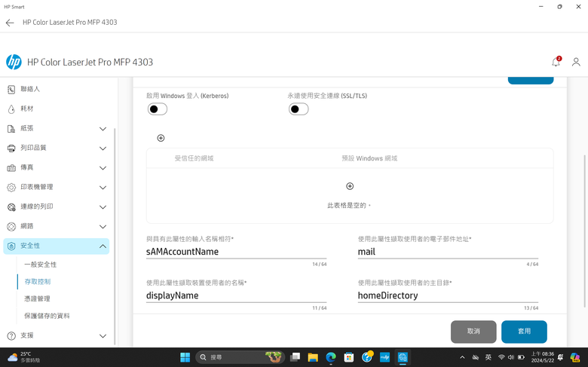Show hidden system tray icons

462,357
